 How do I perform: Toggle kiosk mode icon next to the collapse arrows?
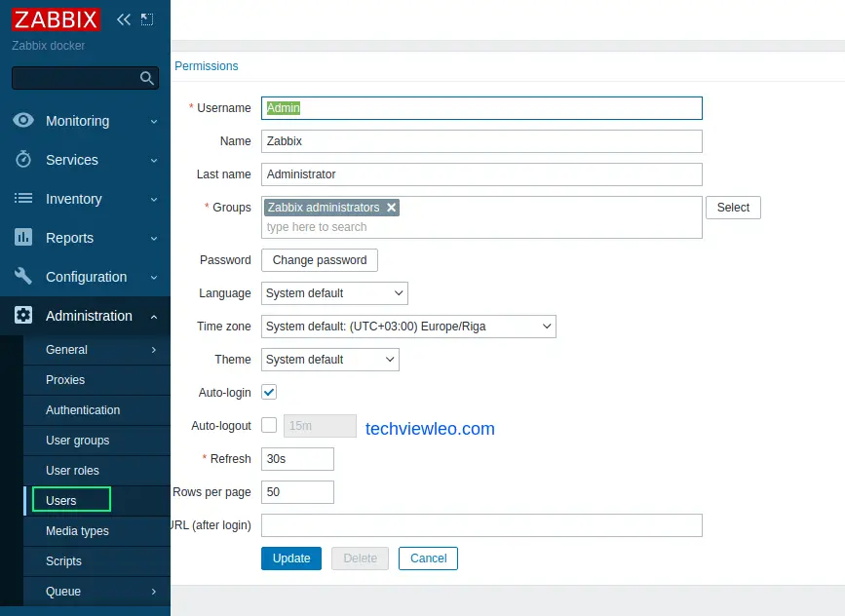(x=147, y=19)
